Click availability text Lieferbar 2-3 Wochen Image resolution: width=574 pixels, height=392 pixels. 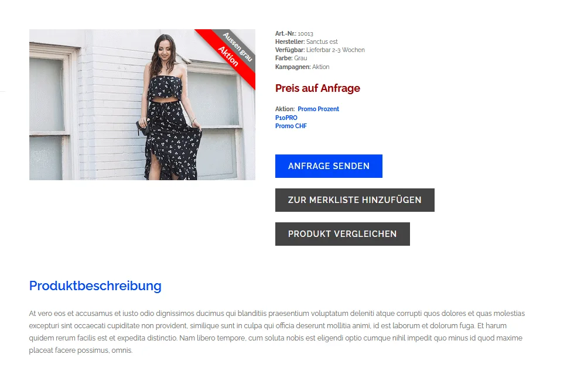[335, 50]
